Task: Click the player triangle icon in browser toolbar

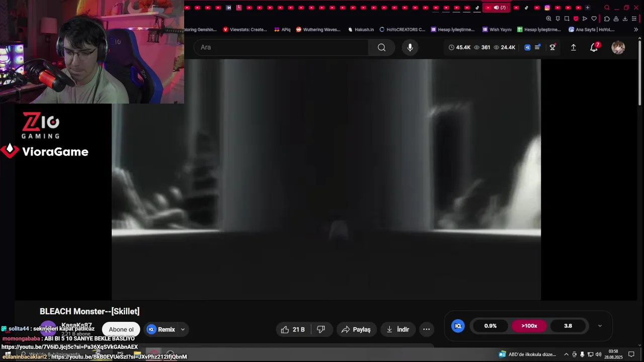Action: tap(585, 19)
